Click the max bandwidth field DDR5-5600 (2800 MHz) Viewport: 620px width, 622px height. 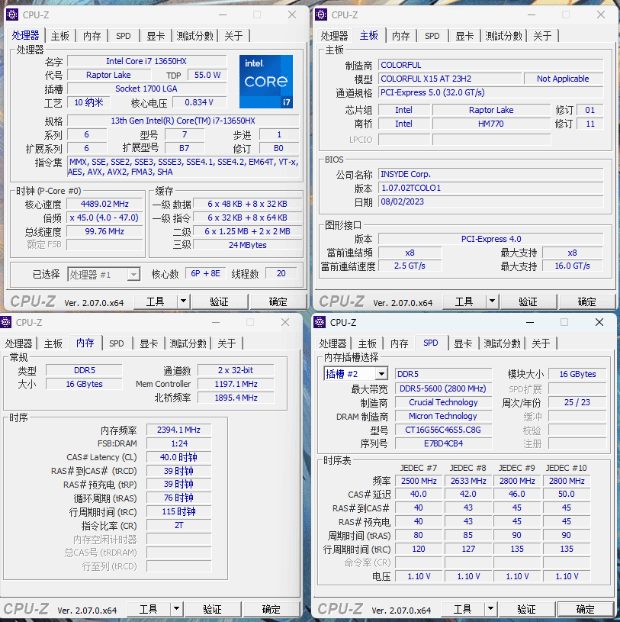(x=443, y=389)
